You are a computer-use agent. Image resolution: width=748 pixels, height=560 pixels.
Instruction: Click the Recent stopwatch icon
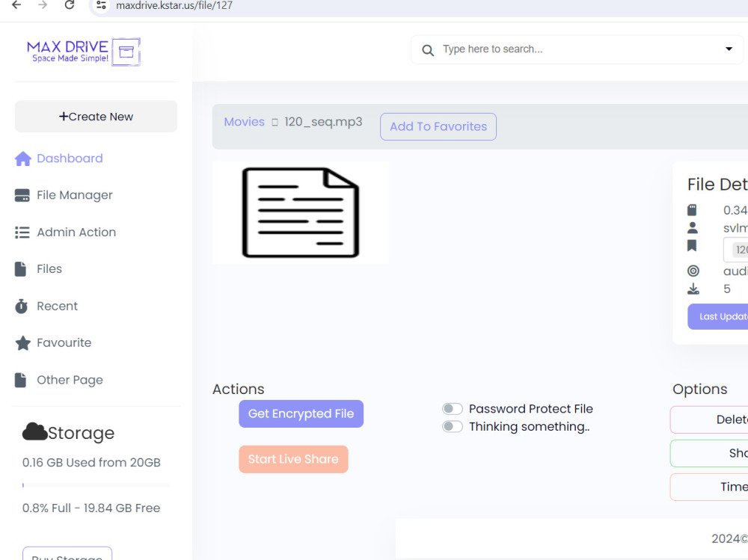(x=21, y=307)
